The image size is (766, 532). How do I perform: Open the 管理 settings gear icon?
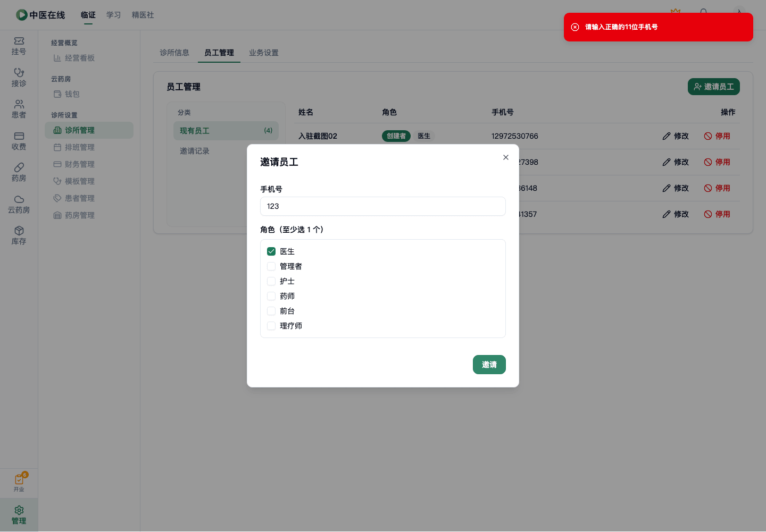(19, 515)
